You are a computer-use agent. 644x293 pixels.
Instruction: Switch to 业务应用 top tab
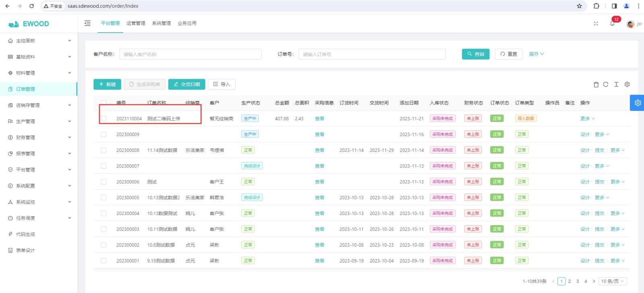pyautogui.click(x=187, y=23)
